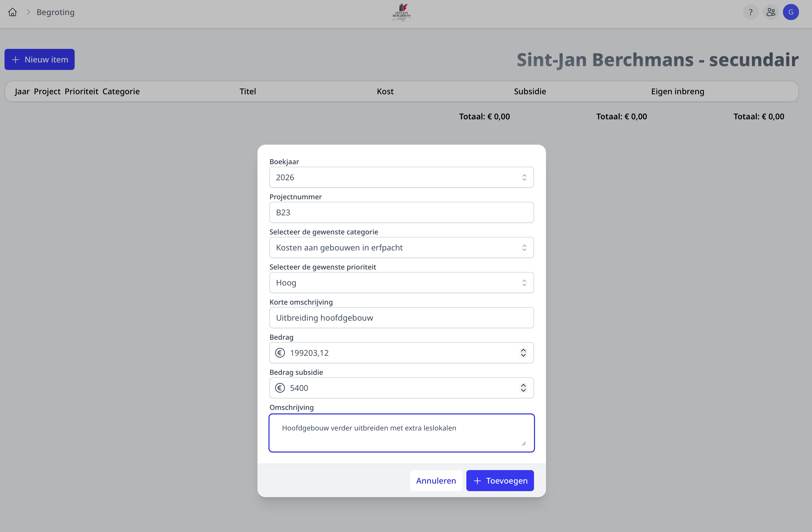Viewport: 812px width, 532px height.
Task: Click the stepper arrows on Bedrag field
Action: click(x=523, y=353)
